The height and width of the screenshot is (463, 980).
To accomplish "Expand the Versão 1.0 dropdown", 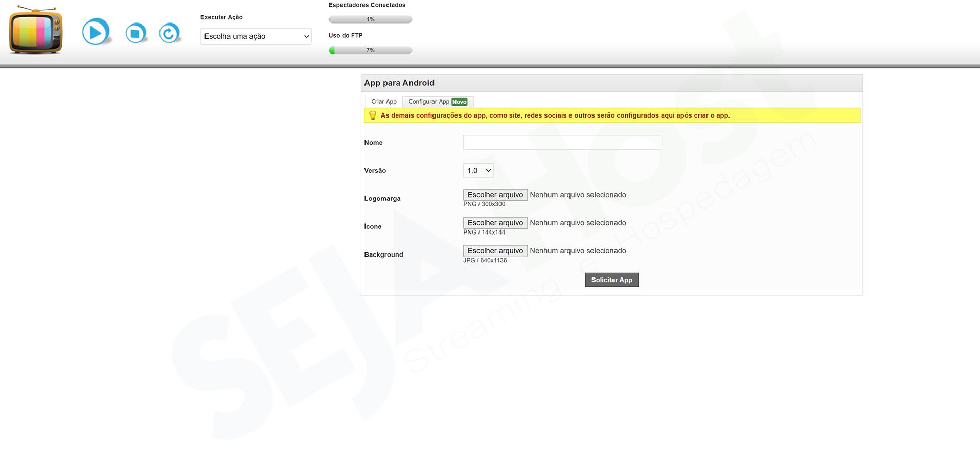I will coord(478,171).
